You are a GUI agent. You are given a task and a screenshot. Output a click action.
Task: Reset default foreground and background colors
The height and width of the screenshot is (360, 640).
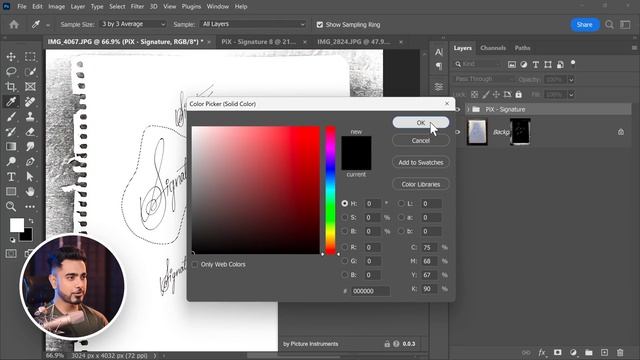(12, 240)
